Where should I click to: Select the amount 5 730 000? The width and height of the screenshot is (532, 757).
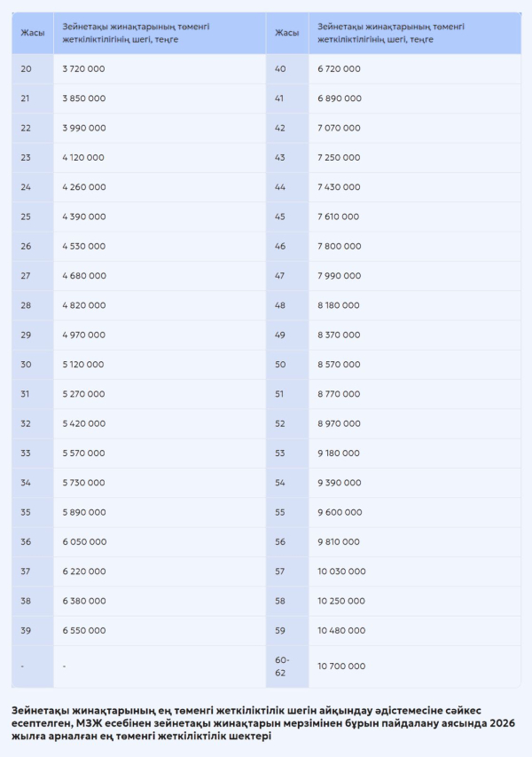(x=84, y=483)
